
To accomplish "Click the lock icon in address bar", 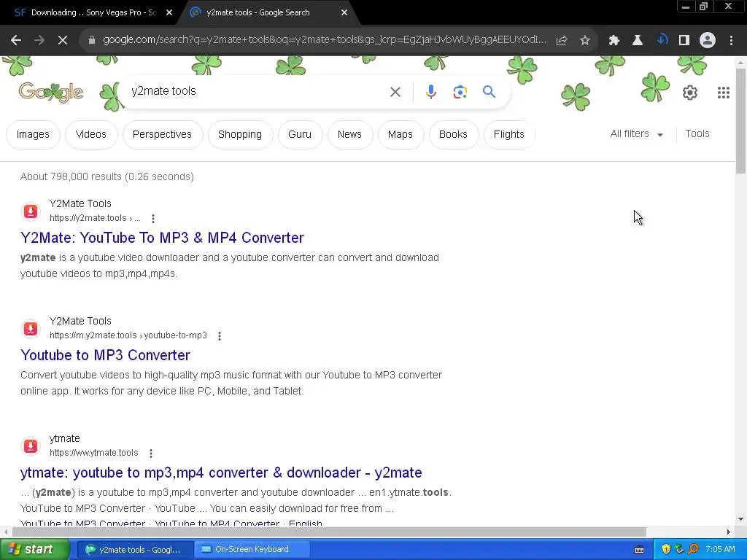I will [x=91, y=41].
